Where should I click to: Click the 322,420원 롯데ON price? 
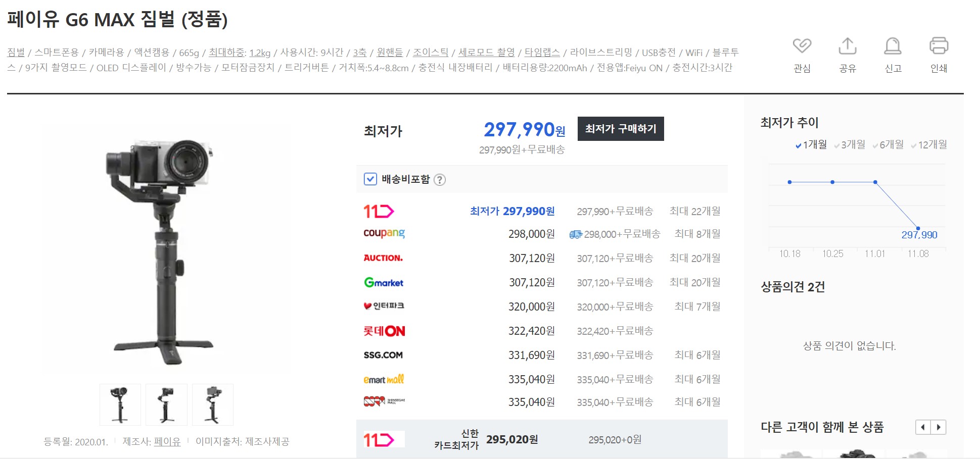point(531,331)
